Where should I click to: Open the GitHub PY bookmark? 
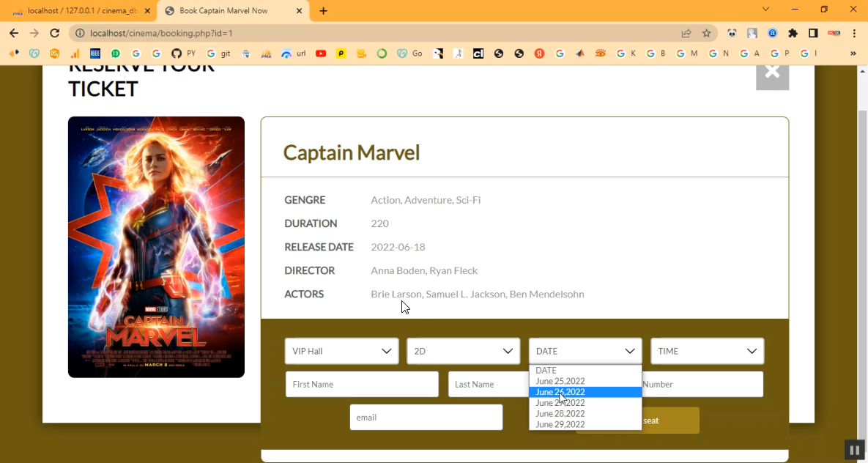[183, 53]
